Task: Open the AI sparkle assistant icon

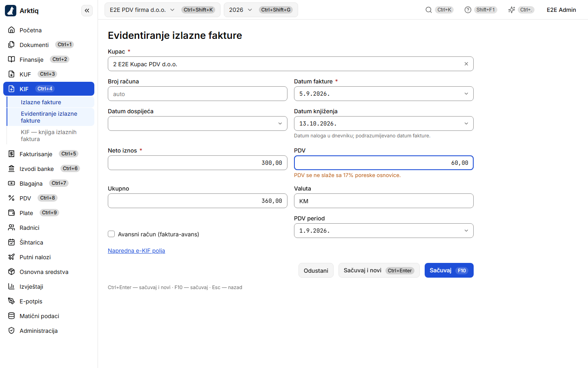Action: (512, 10)
